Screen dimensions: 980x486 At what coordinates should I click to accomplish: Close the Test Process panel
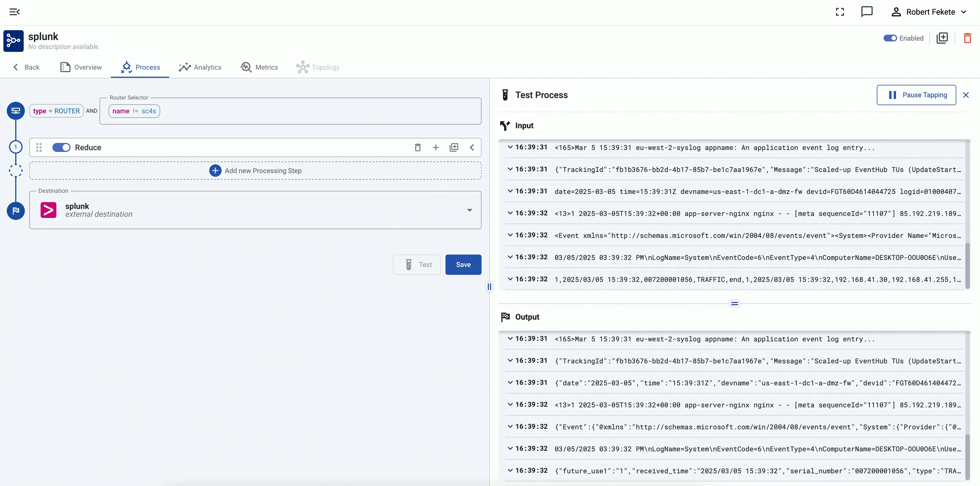click(x=966, y=95)
